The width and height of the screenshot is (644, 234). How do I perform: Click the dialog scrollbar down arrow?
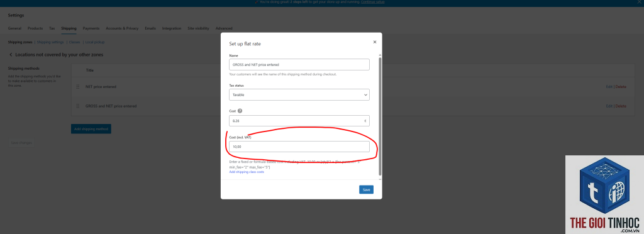(x=380, y=179)
